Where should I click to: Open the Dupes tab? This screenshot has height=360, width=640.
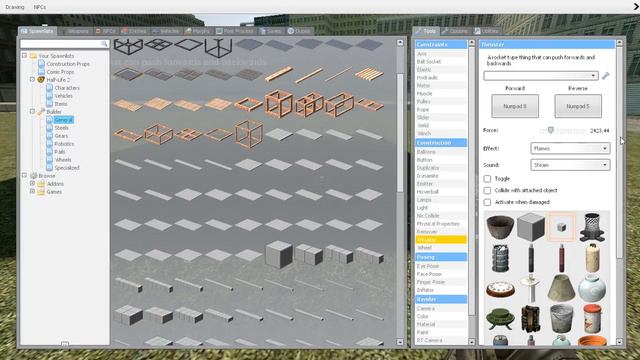[299, 31]
